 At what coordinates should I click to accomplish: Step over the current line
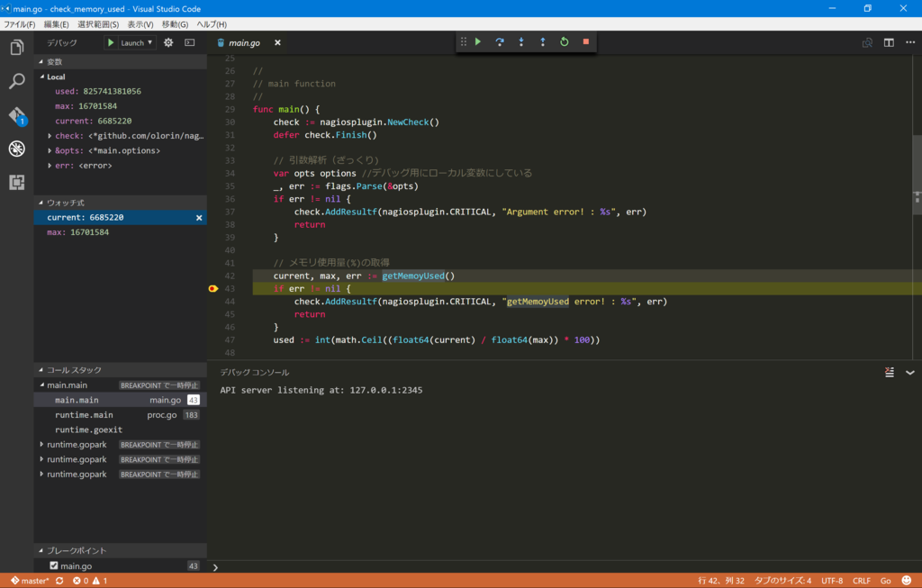[500, 41]
